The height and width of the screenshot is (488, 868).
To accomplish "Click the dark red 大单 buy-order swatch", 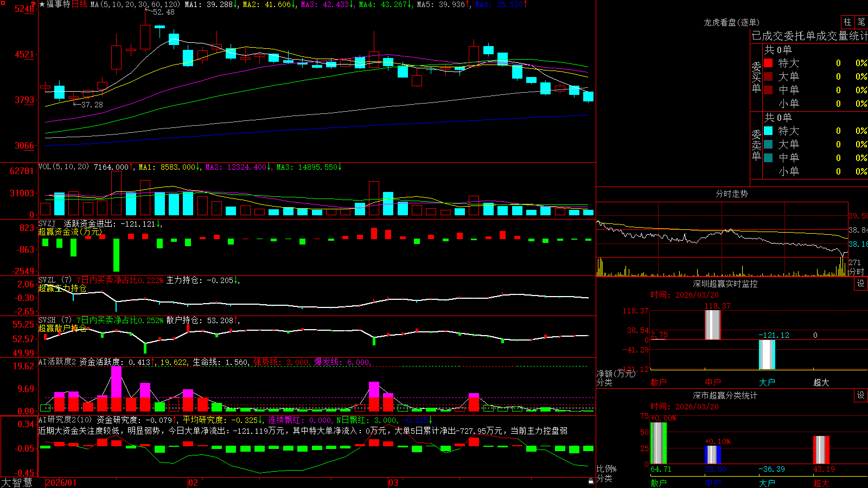I will [768, 76].
